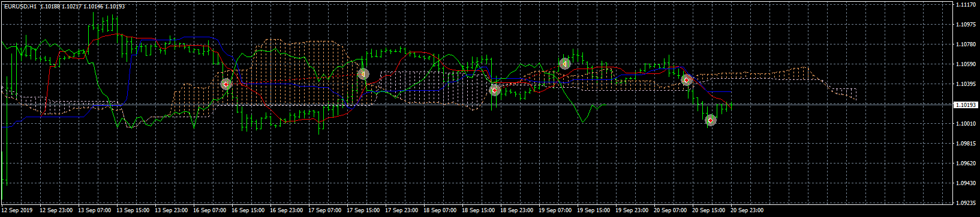Click the 13 Sep 07:00 time label

(95, 211)
